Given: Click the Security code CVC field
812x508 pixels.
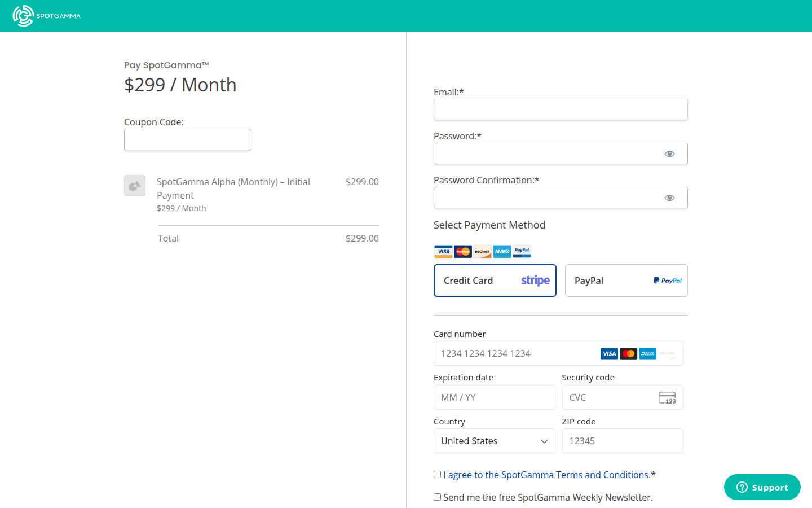Looking at the screenshot, I should click(x=623, y=397).
